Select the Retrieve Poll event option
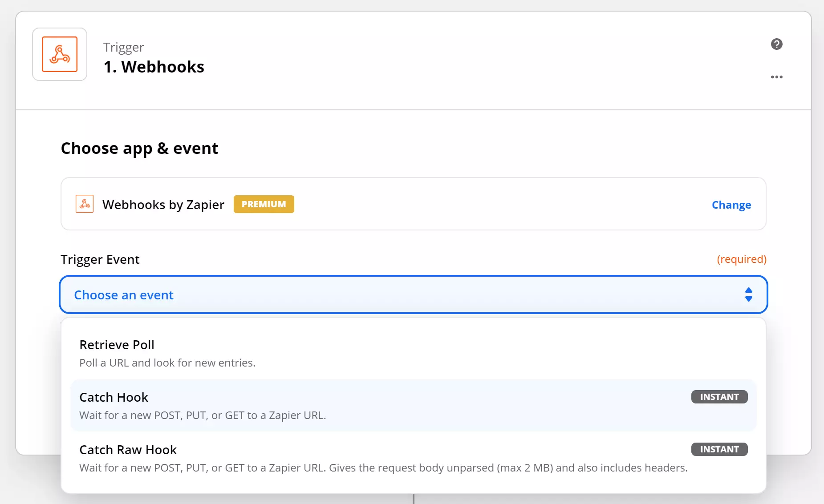This screenshot has width=824, height=504. pos(413,353)
